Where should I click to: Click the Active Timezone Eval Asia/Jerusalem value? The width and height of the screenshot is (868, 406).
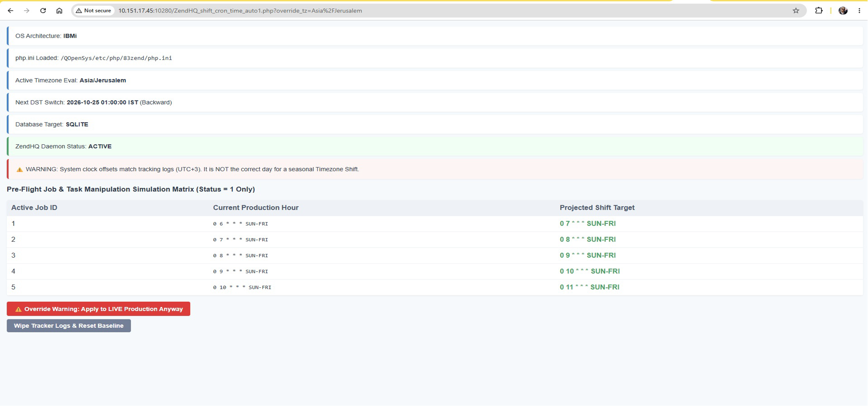[x=103, y=80]
